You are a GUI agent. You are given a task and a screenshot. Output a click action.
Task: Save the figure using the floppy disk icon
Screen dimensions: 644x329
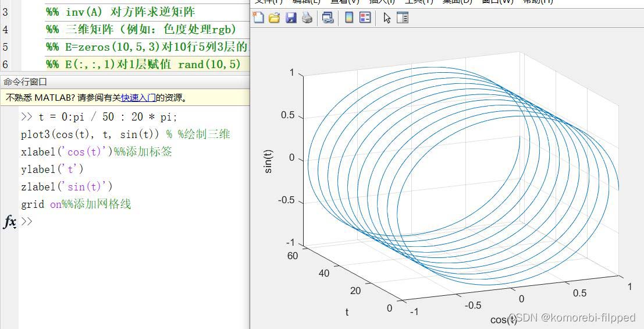[290, 18]
